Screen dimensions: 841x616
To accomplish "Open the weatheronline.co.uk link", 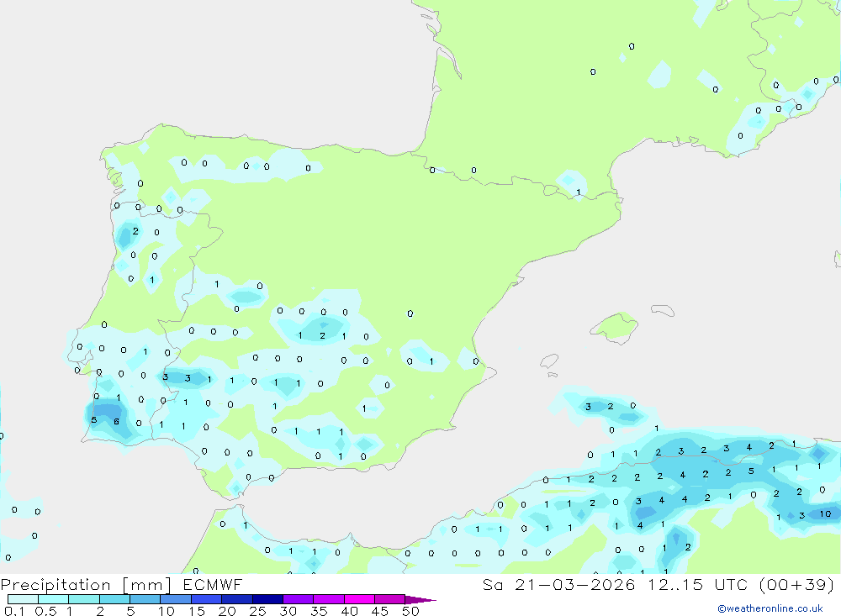I will (770, 608).
